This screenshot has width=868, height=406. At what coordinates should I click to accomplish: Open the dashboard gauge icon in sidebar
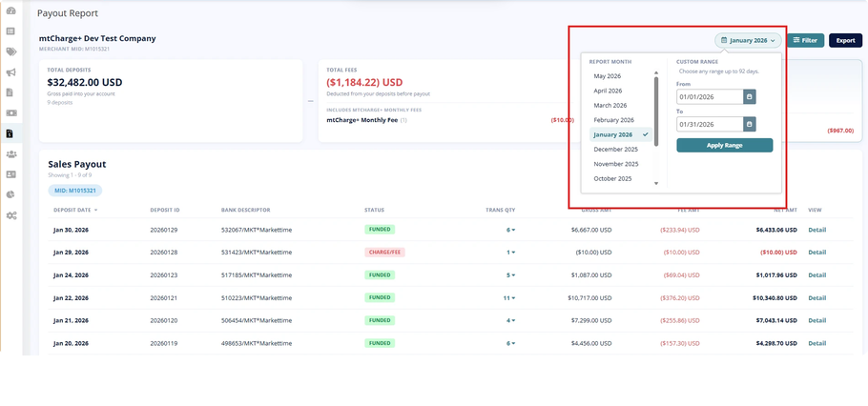pos(11,11)
